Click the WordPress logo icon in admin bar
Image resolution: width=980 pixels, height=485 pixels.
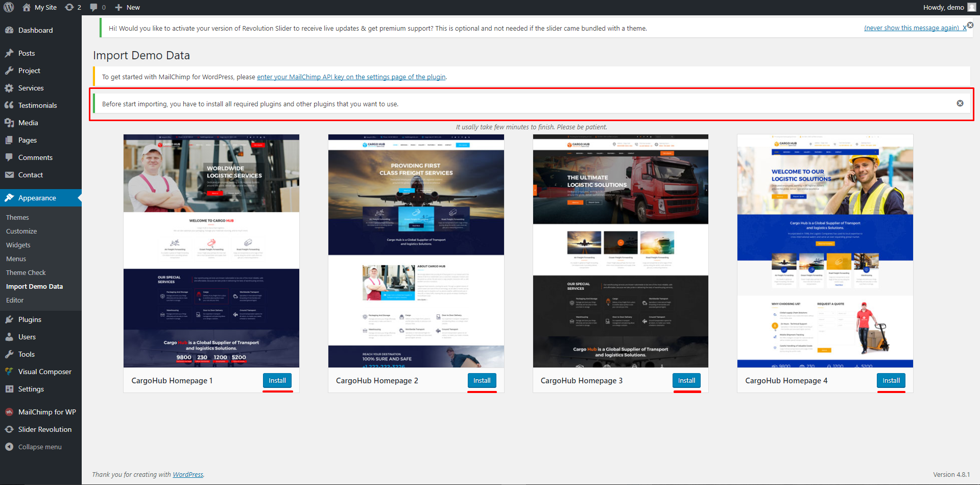(9, 7)
